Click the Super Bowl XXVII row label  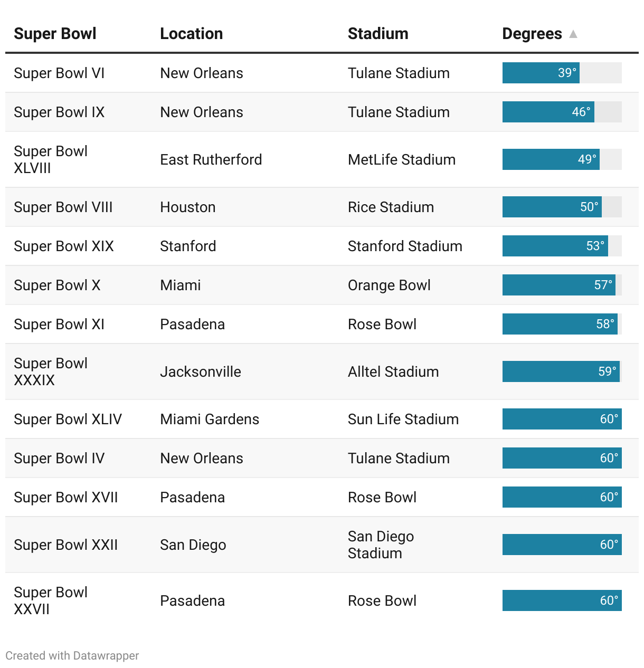tap(51, 600)
